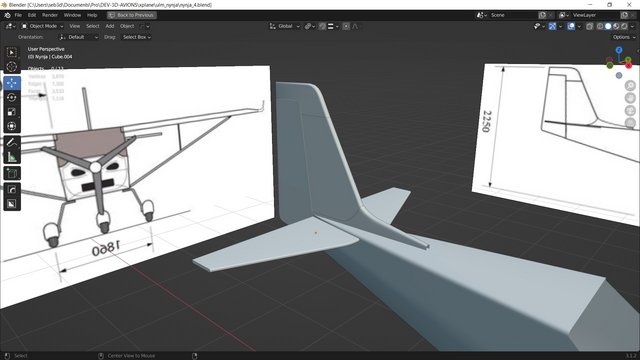Click the pan view hand gizmo
Screen dimensions: 640x360
pyautogui.click(x=631, y=98)
